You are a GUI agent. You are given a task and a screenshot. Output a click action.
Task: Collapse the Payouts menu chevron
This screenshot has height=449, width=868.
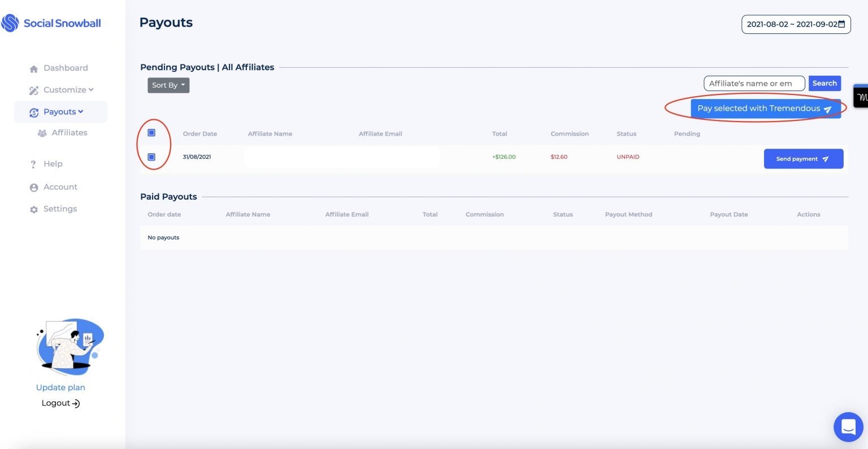coord(81,112)
